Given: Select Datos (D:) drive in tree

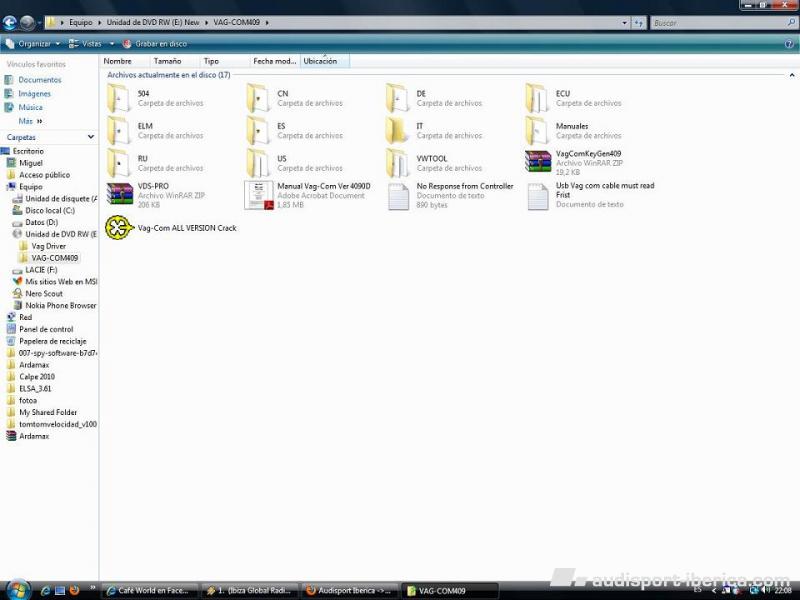Looking at the screenshot, I should click(x=35, y=222).
